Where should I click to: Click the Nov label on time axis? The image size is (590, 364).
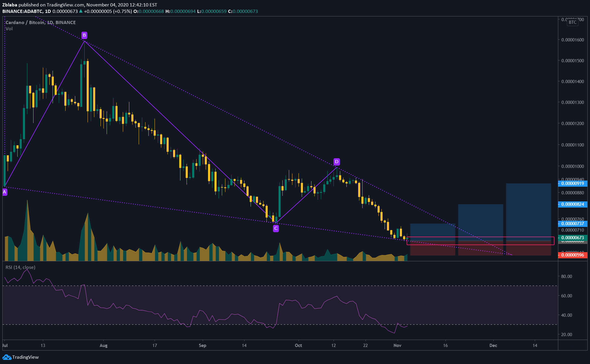pos(397,346)
